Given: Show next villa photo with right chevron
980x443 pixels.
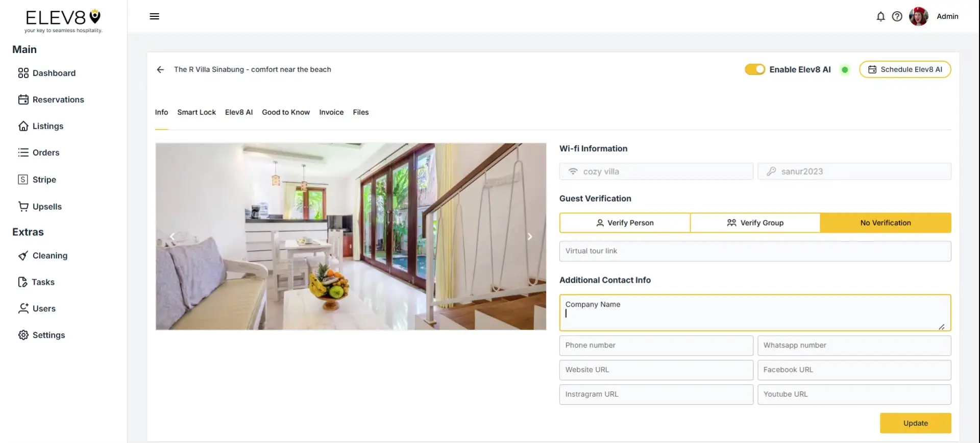Looking at the screenshot, I should click(x=530, y=236).
